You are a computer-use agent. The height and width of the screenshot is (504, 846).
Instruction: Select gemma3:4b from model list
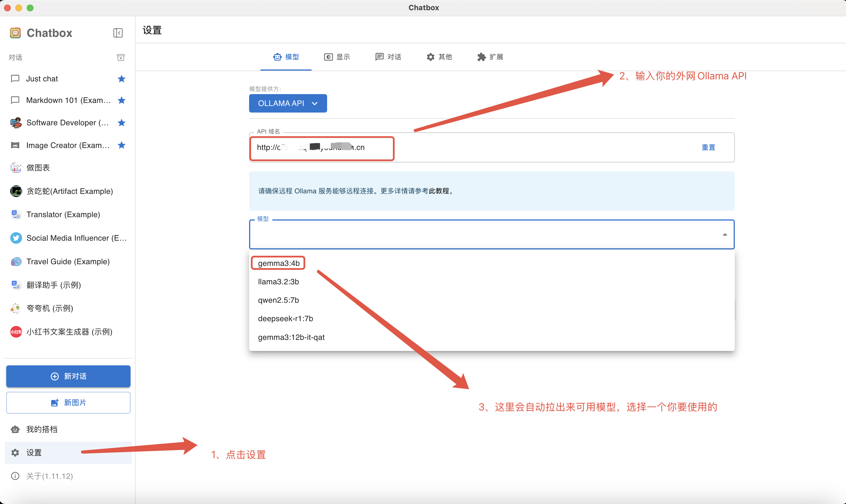point(278,263)
